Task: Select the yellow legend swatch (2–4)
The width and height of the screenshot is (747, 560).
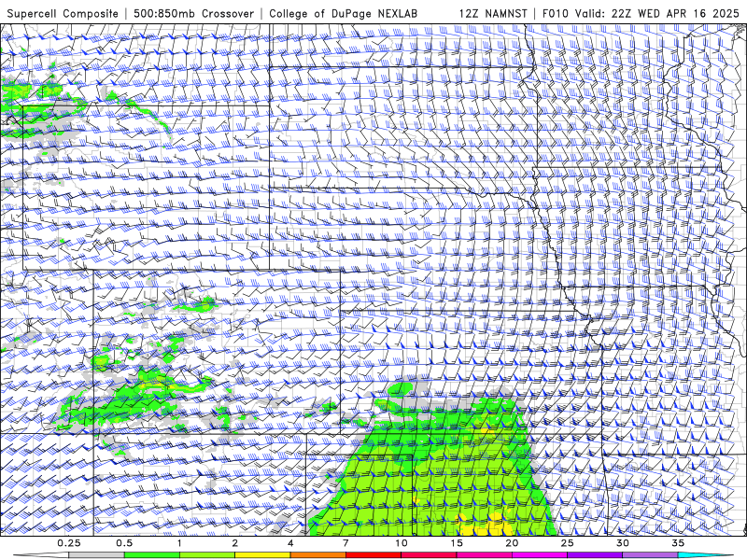Action: 262,554
